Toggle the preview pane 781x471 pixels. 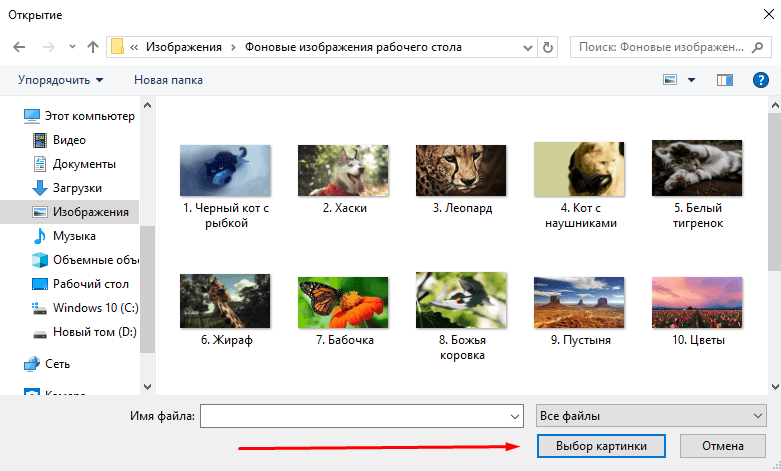tap(725, 80)
